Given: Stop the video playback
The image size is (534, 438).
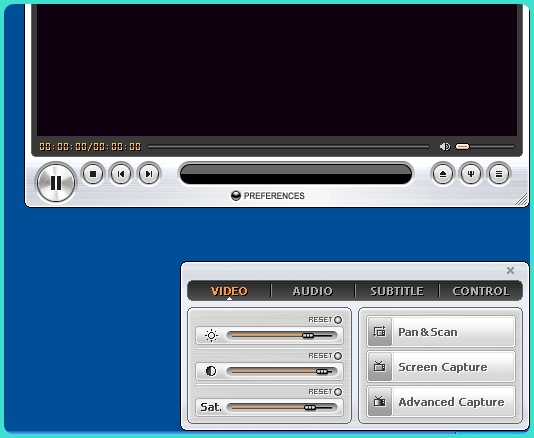Looking at the screenshot, I should tap(93, 174).
